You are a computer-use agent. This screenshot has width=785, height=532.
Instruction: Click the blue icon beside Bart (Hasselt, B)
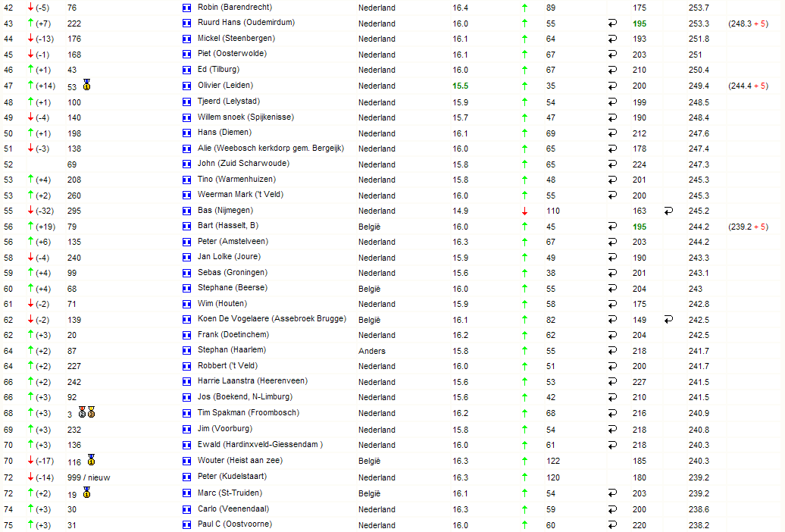(186, 227)
